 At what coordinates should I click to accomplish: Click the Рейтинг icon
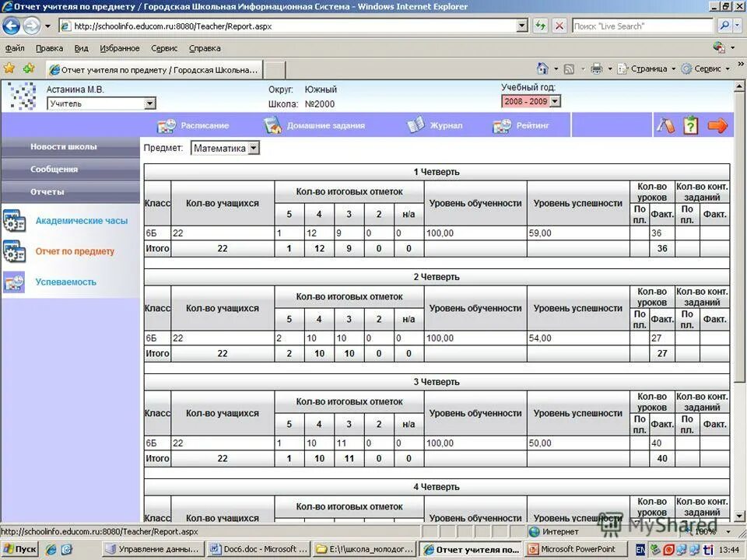pos(502,126)
